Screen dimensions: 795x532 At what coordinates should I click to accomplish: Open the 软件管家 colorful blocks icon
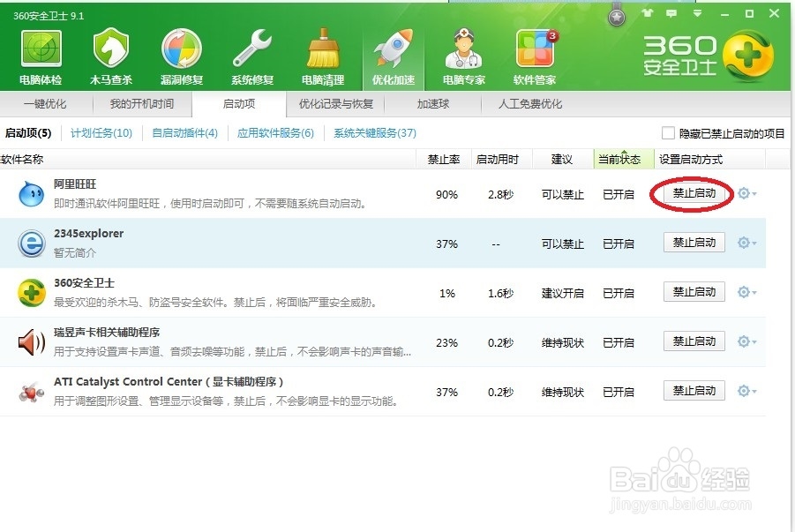tap(535, 49)
